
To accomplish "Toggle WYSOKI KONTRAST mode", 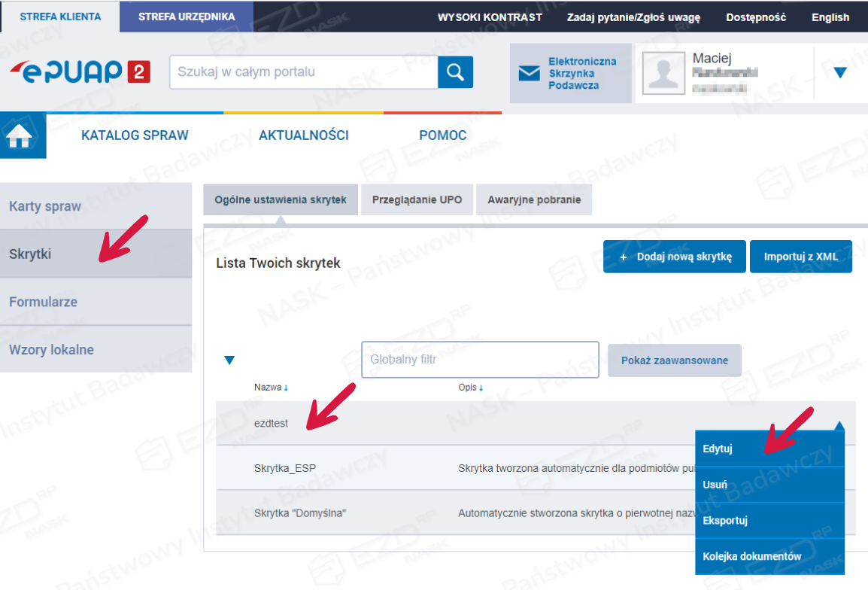I will click(490, 17).
